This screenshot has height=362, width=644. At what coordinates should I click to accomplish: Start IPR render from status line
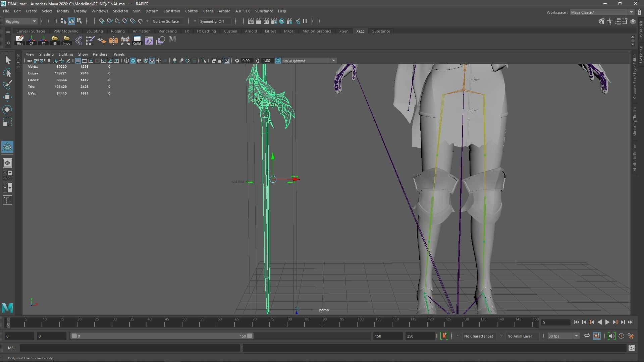266,21
